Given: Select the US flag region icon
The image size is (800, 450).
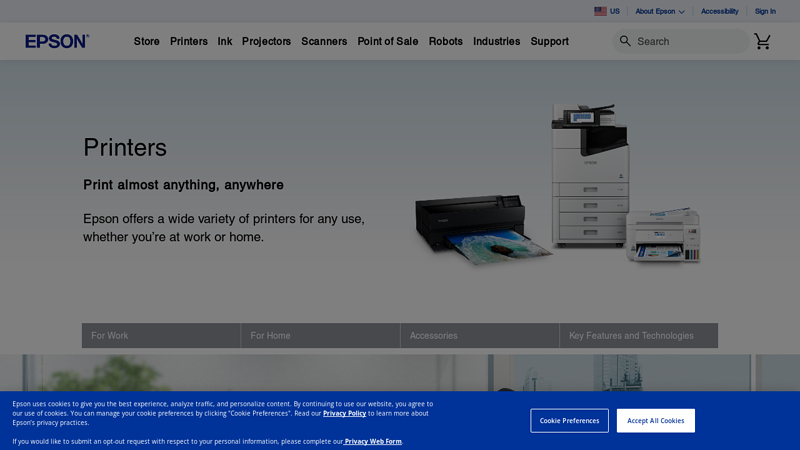Looking at the screenshot, I should pyautogui.click(x=600, y=11).
